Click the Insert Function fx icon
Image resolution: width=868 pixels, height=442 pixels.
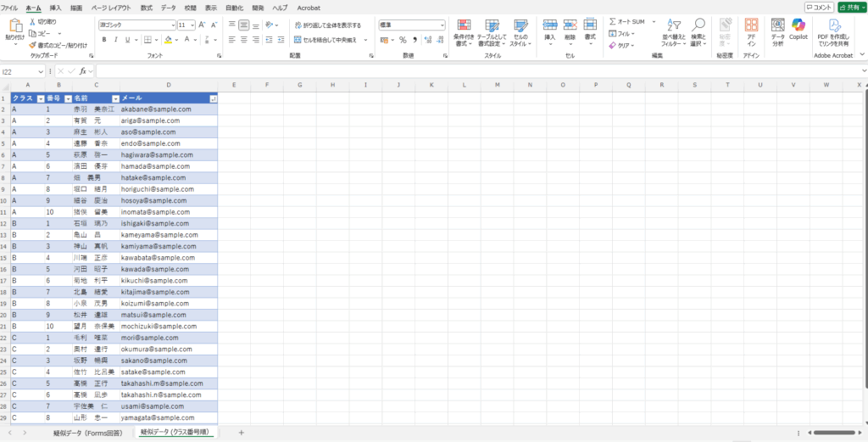[x=83, y=71]
